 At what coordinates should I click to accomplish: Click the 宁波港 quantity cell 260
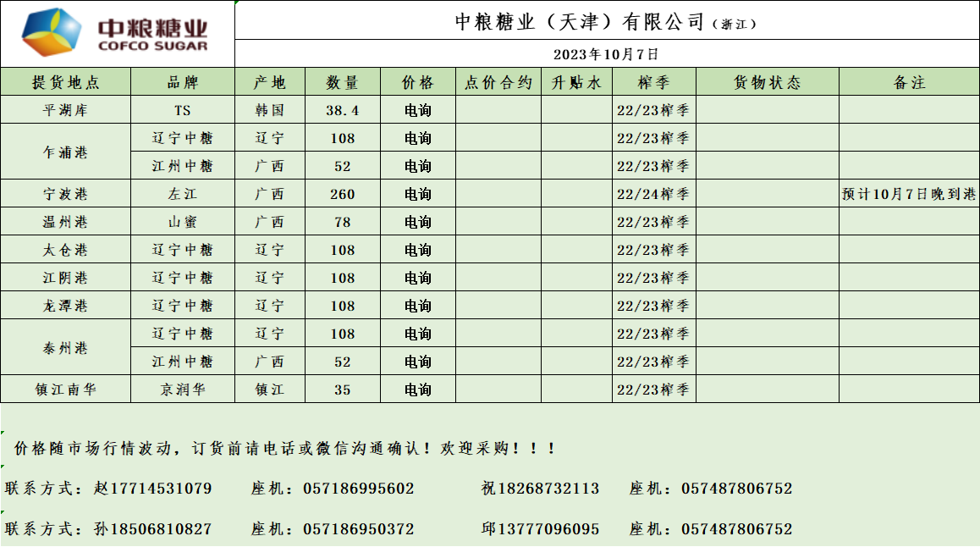[342, 194]
